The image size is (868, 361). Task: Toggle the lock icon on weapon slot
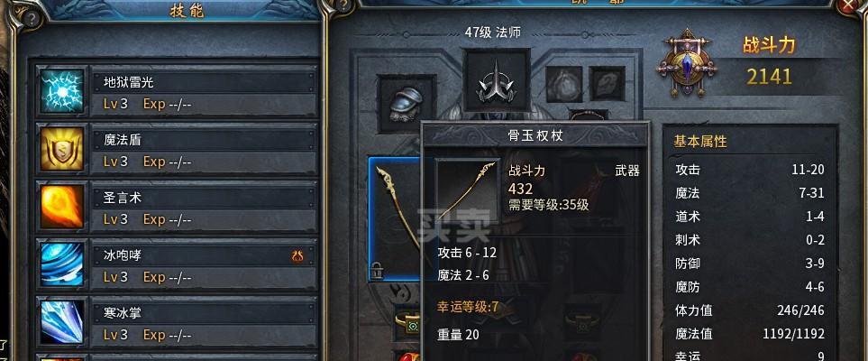(377, 271)
